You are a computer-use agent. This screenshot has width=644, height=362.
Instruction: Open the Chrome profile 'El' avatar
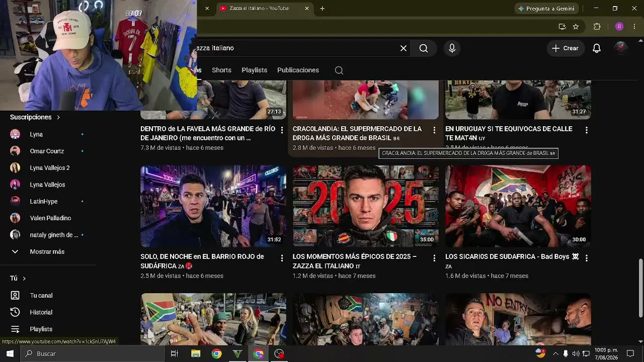[619, 27]
